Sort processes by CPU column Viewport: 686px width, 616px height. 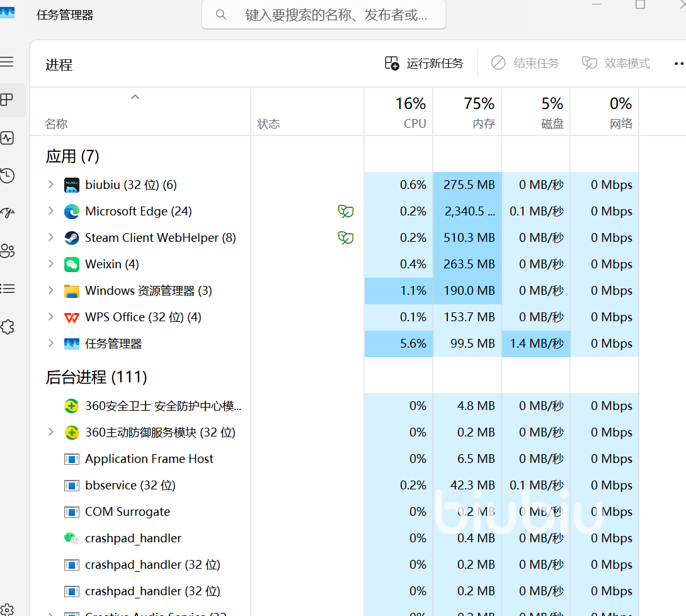(x=399, y=112)
